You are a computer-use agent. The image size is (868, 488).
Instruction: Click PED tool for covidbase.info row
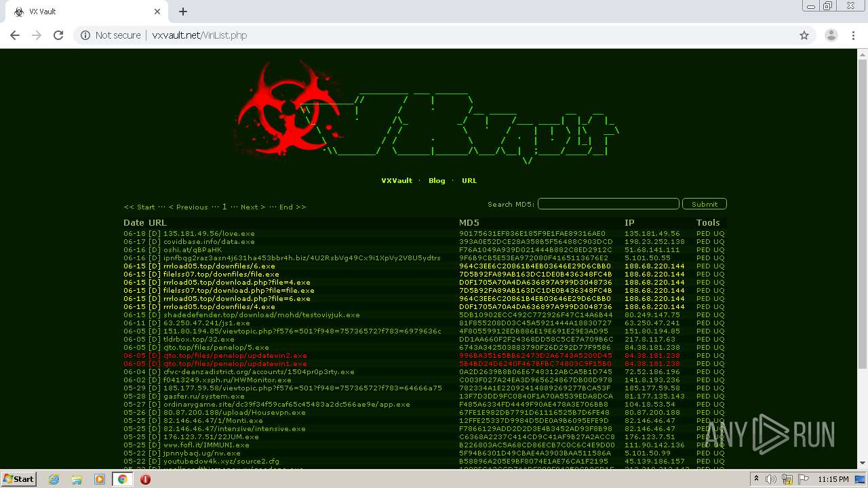703,241
